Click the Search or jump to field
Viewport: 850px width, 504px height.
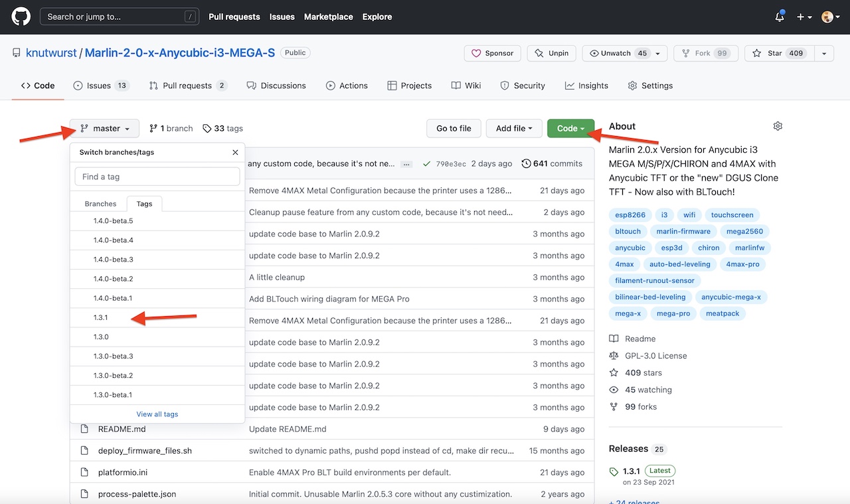[x=120, y=17]
